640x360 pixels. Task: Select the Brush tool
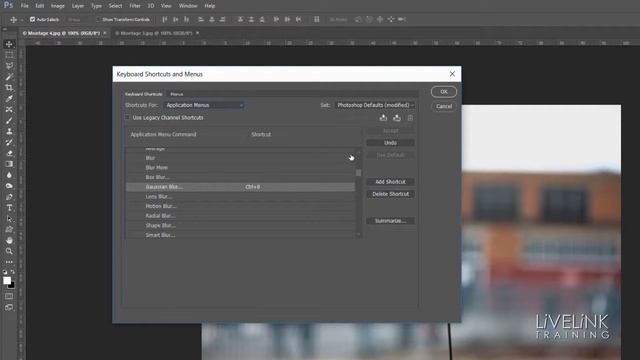coord(9,120)
